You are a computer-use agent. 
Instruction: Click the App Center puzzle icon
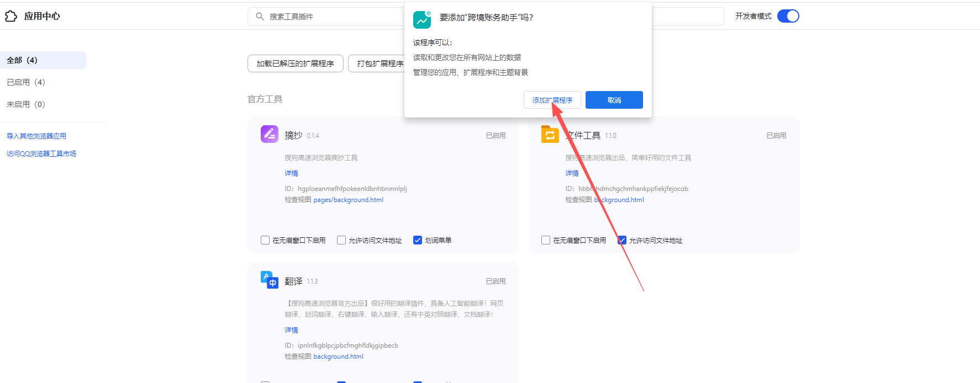click(x=11, y=16)
